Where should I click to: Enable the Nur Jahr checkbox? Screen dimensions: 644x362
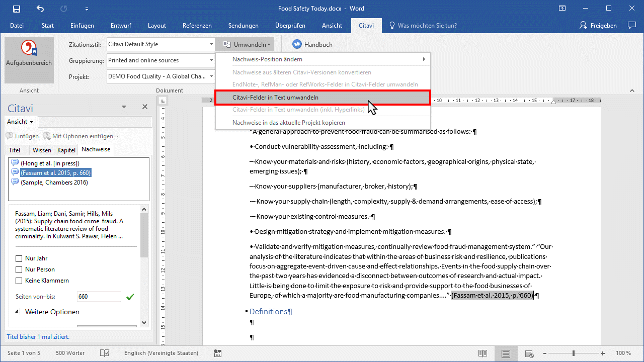[x=19, y=258]
